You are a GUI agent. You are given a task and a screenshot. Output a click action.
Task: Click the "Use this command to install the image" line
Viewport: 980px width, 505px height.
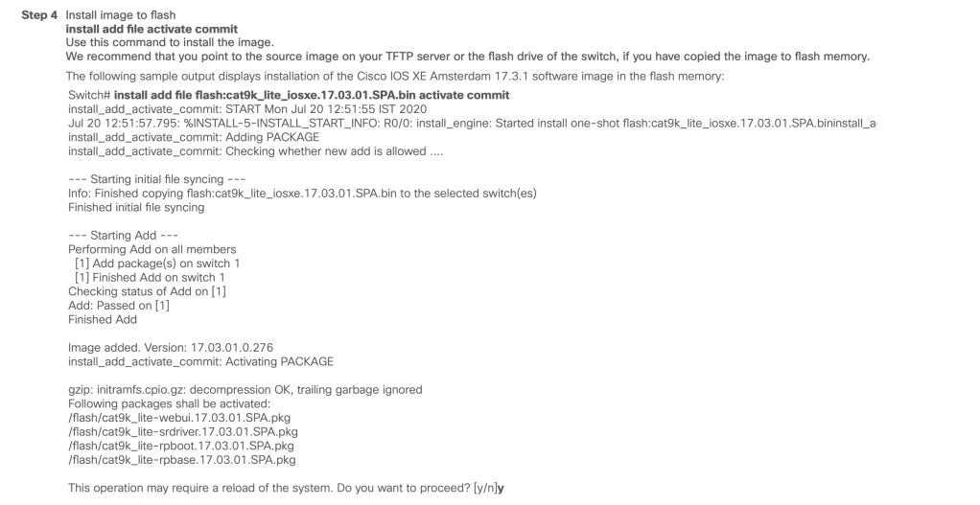[164, 43]
